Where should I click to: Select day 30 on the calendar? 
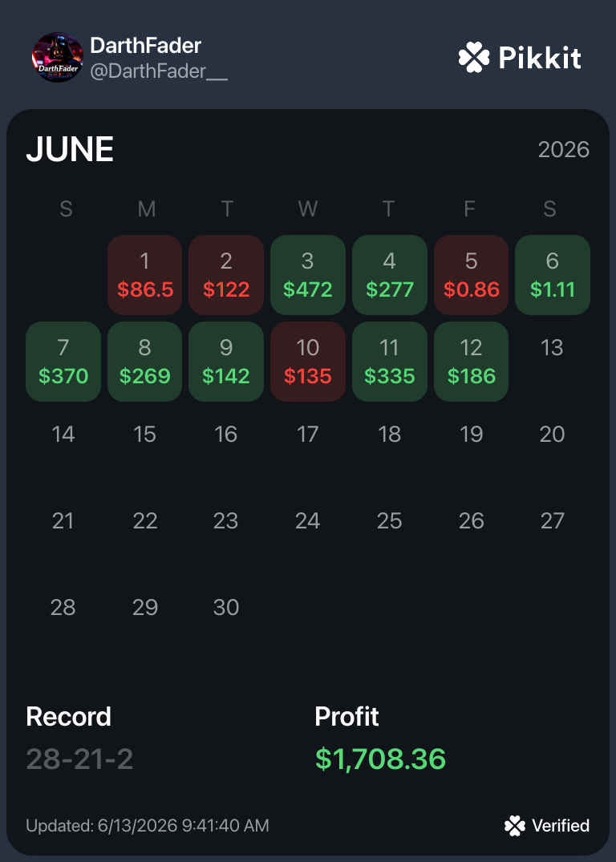pyautogui.click(x=226, y=608)
